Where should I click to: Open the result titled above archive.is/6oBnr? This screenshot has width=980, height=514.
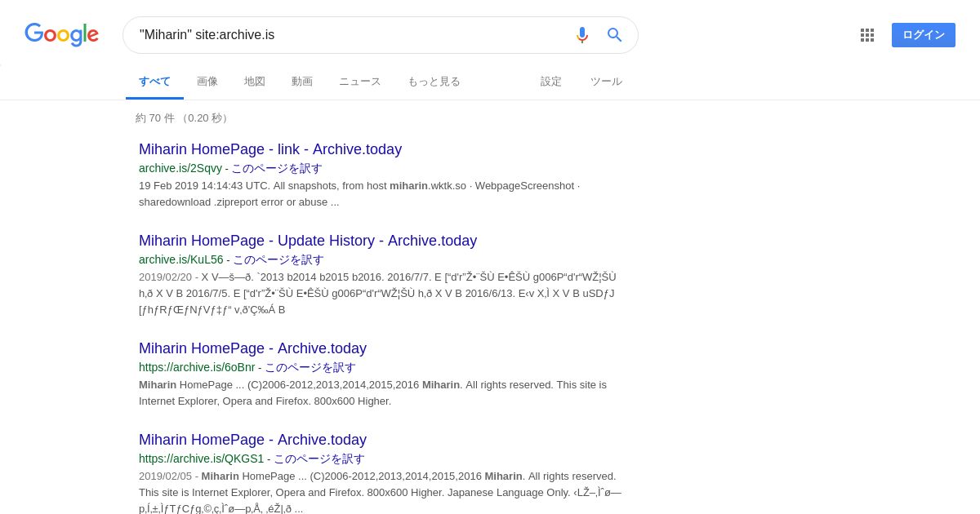[x=252, y=348]
